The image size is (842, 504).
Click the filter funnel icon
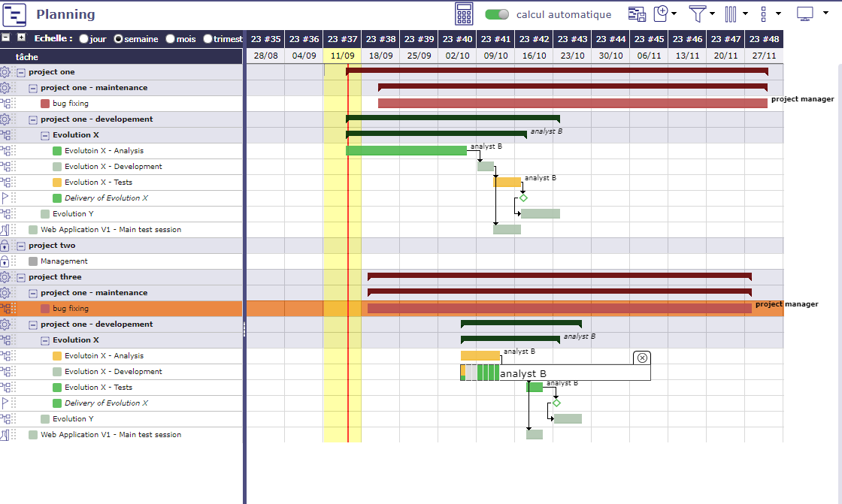[698, 14]
